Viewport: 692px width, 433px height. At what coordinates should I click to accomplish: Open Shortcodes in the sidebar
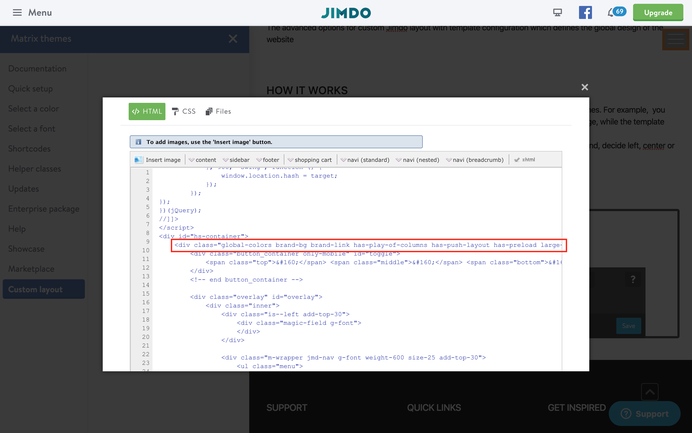pos(29,149)
